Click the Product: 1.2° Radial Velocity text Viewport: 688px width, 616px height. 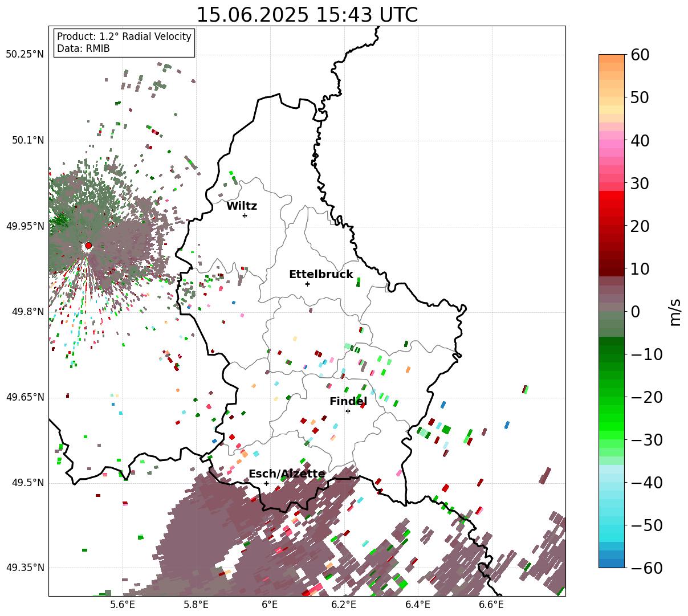[124, 36]
